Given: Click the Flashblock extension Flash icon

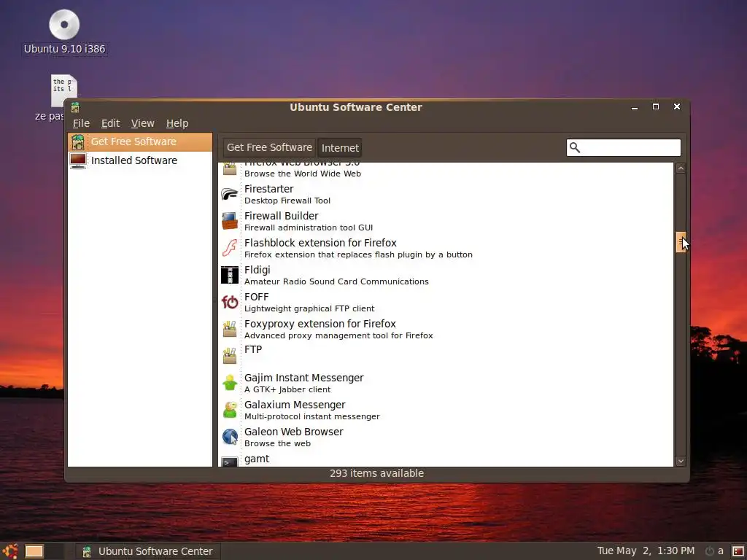Looking at the screenshot, I should pyautogui.click(x=230, y=248).
